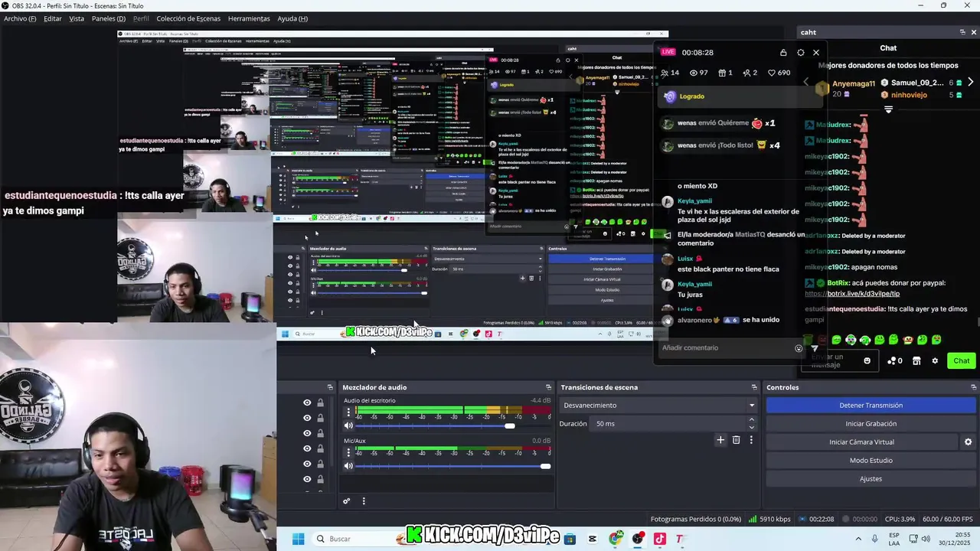980x551 pixels.
Task: Click send arrow next to Añadir comentario
Action: pyautogui.click(x=814, y=348)
